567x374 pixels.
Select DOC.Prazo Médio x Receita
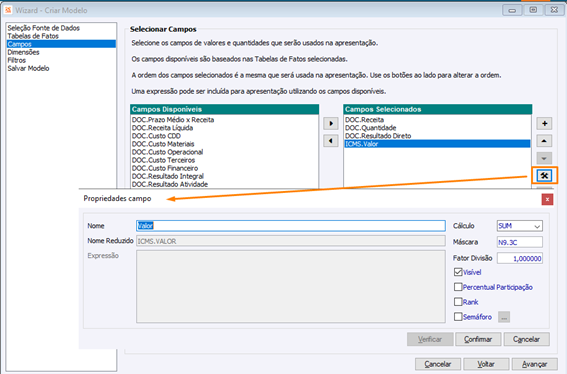(173, 120)
